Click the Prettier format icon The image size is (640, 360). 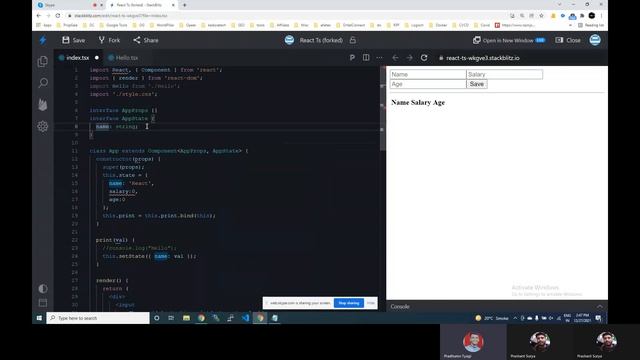point(352,58)
